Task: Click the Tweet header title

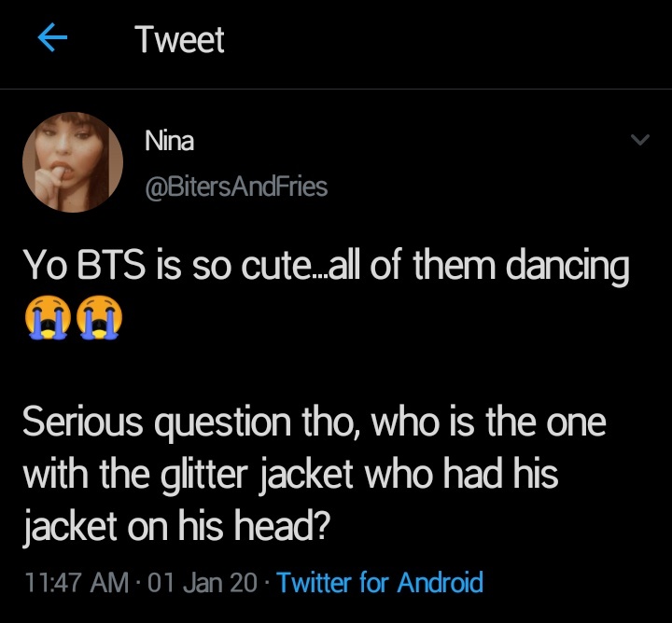Action: pos(179,39)
